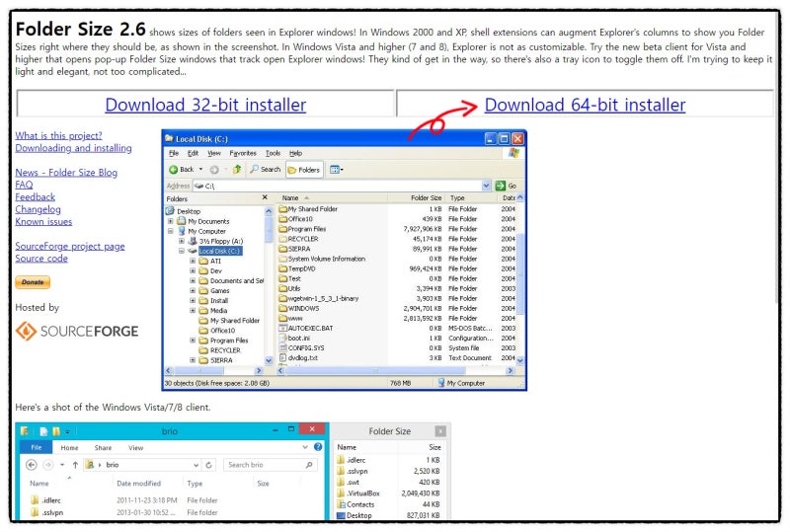The image size is (790, 532).
Task: Select My Documents in the Folders tree
Action: pyautogui.click(x=203, y=221)
